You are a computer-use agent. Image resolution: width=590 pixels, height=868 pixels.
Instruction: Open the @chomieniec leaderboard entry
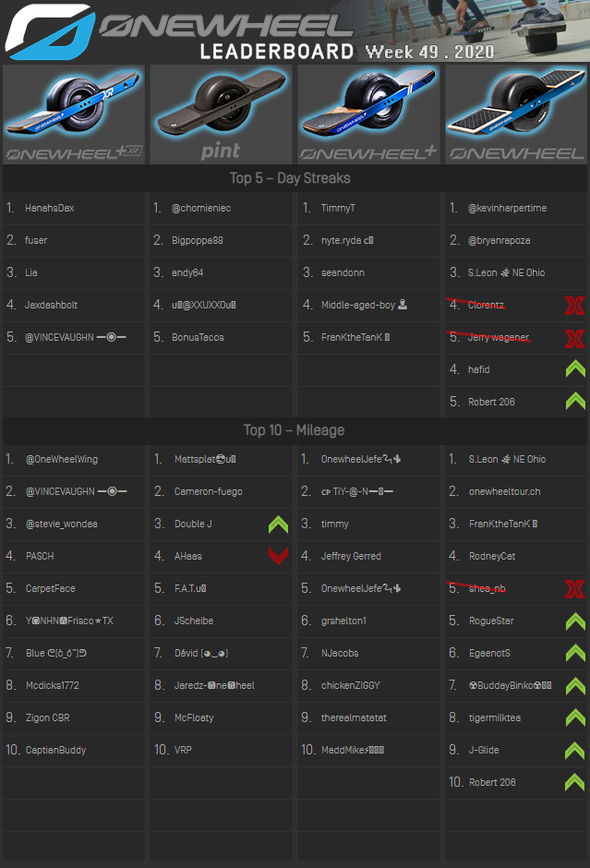point(201,209)
